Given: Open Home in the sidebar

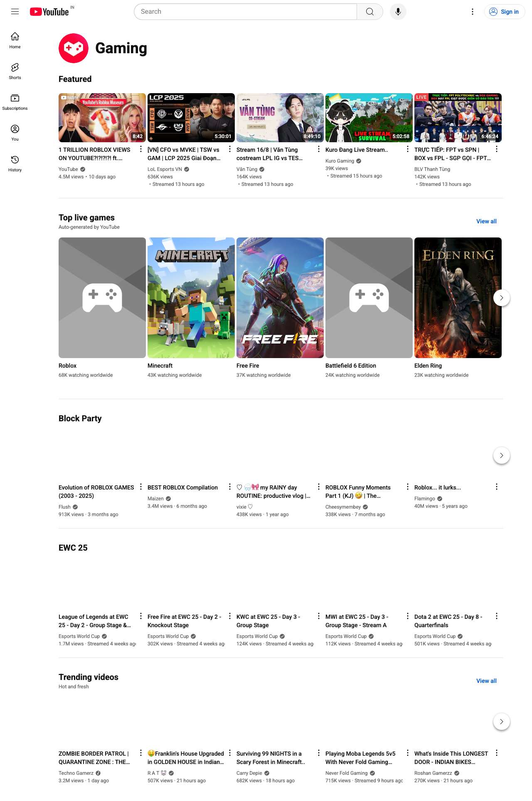Looking at the screenshot, I should click(15, 40).
